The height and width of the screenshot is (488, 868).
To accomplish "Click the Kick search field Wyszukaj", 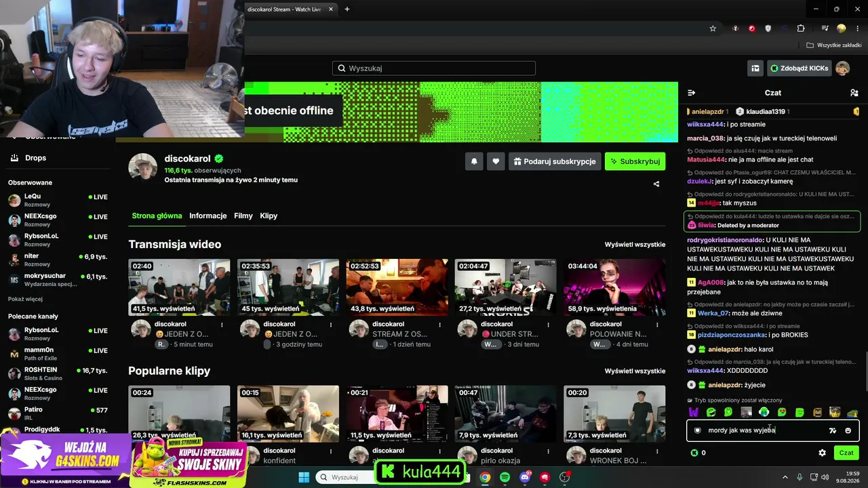I will (x=434, y=68).
